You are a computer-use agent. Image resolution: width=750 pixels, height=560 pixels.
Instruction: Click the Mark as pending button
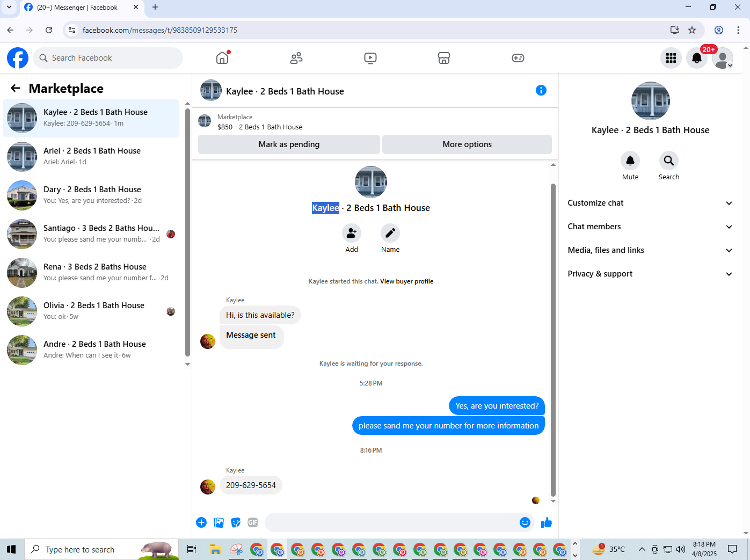point(289,144)
